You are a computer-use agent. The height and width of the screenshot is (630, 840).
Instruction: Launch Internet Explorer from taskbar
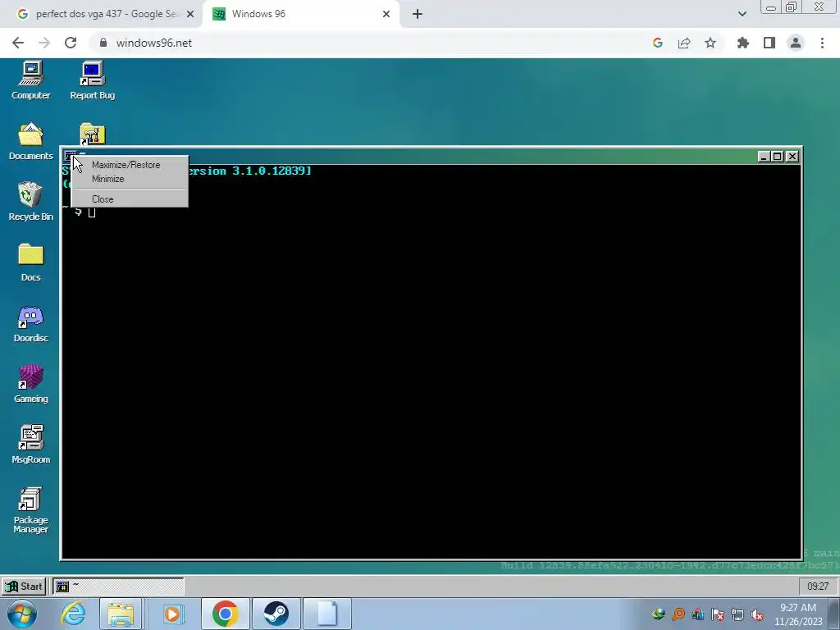point(73,614)
